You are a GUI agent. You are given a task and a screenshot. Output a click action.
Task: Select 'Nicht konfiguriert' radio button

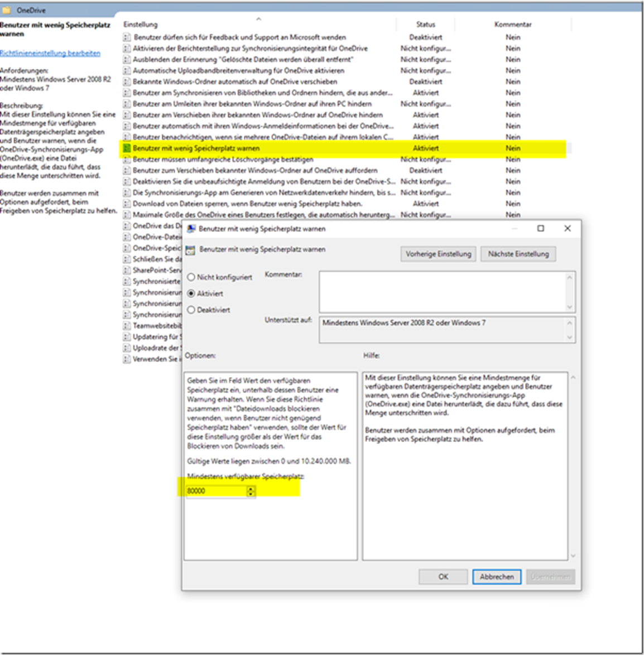(191, 277)
